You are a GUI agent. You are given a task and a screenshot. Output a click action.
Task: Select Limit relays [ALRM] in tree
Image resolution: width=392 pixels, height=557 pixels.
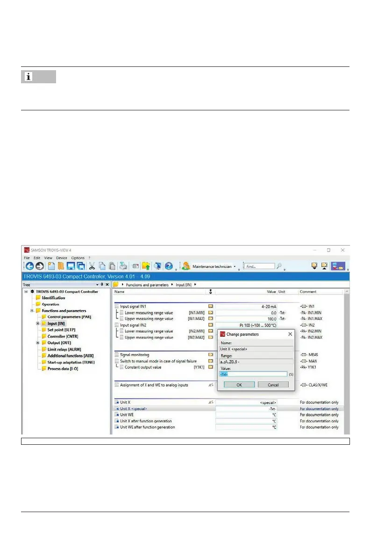click(x=64, y=349)
